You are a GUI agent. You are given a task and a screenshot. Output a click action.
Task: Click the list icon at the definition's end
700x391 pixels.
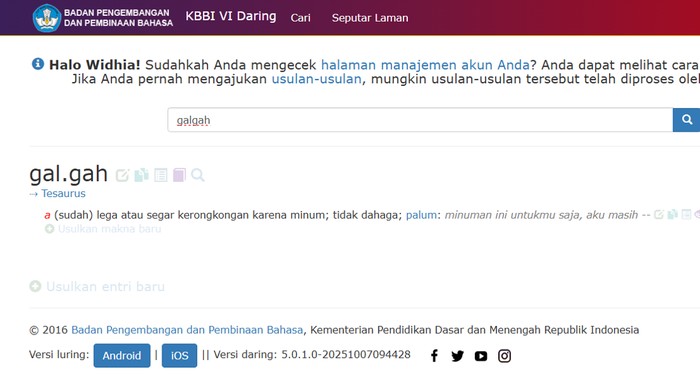[x=686, y=215]
